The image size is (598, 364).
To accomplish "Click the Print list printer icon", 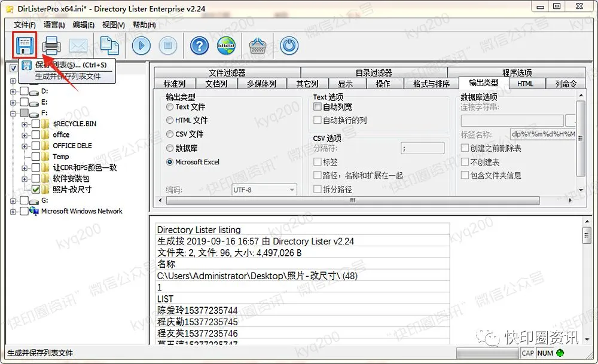I will pos(51,45).
